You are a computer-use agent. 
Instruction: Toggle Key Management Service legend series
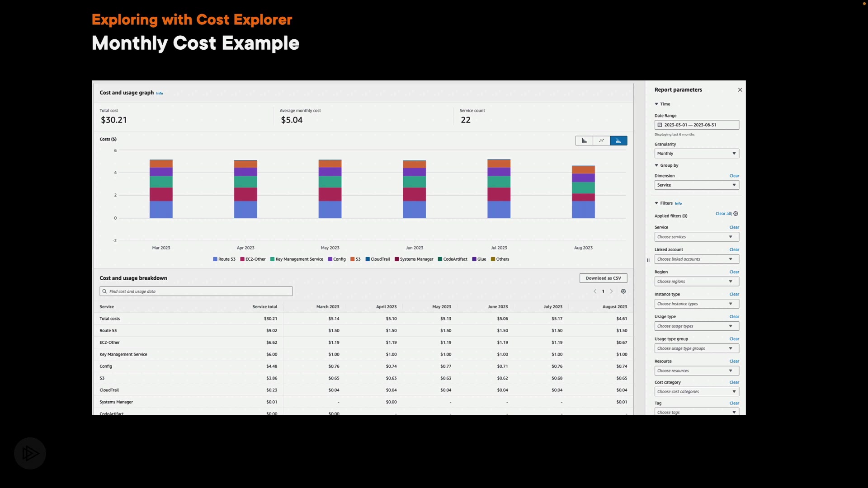297,259
